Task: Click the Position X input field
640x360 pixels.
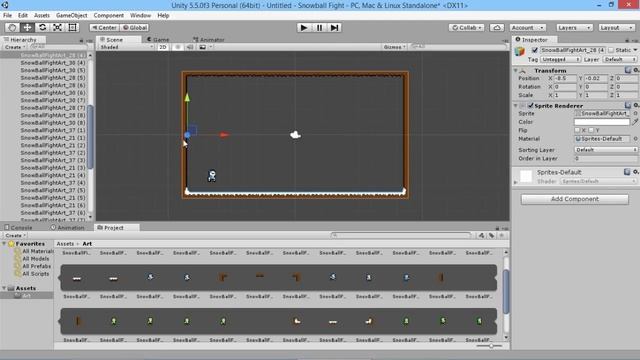Action: [565, 78]
